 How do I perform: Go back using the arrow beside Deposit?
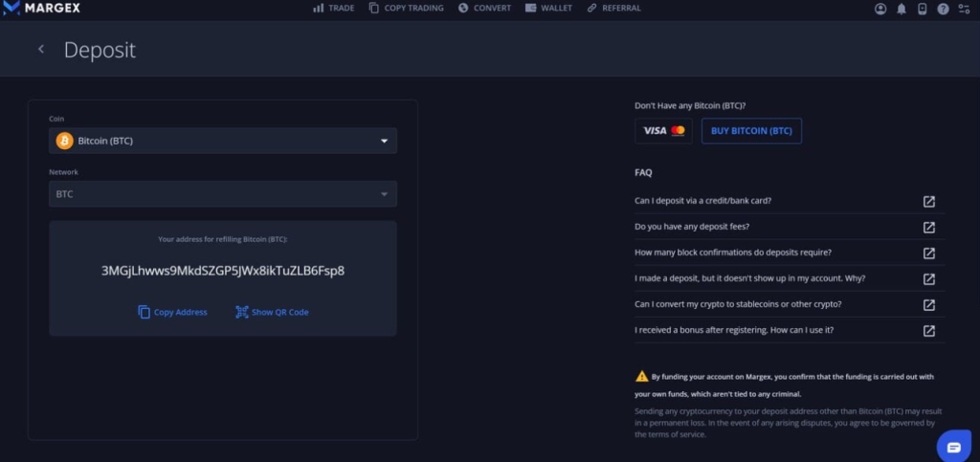[41, 49]
